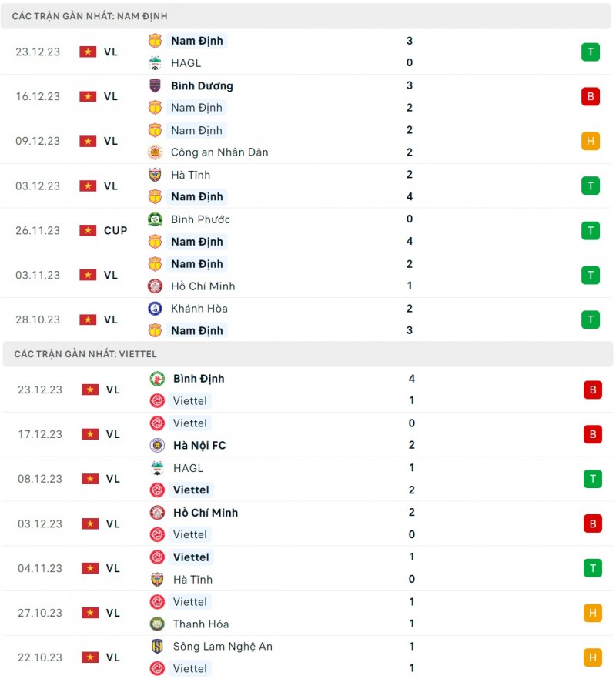Click the orange H badge for 09.12.23 match
Screen dimensions: 616x679
pos(591,141)
